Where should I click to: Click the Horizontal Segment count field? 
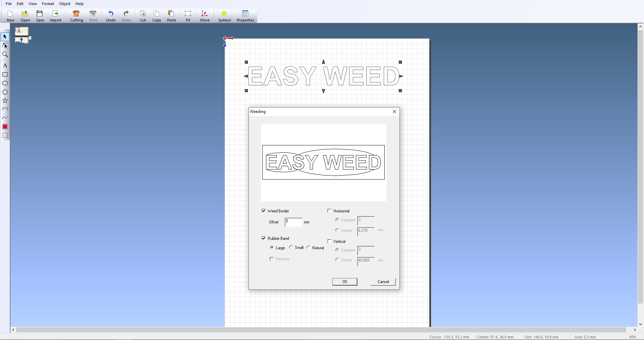point(366,221)
